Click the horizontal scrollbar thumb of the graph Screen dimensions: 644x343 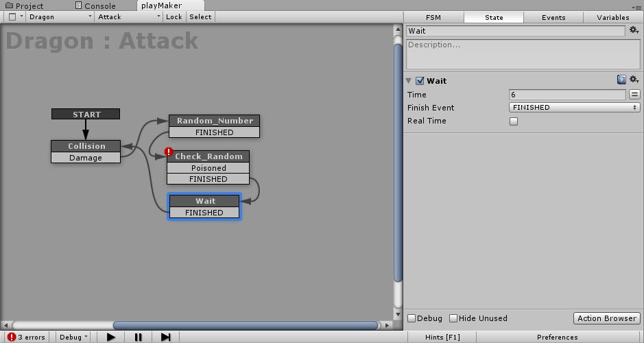pos(246,325)
